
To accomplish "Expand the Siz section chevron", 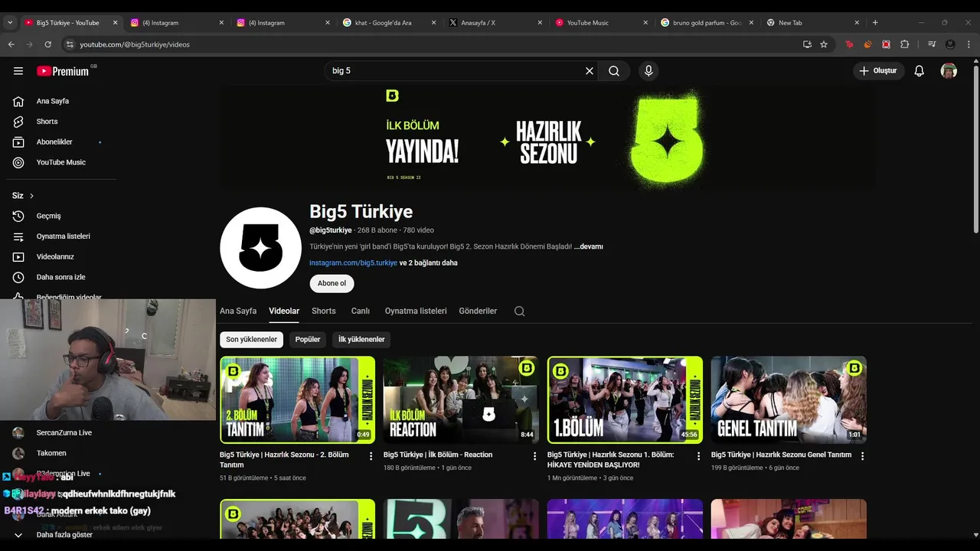I will (x=31, y=196).
